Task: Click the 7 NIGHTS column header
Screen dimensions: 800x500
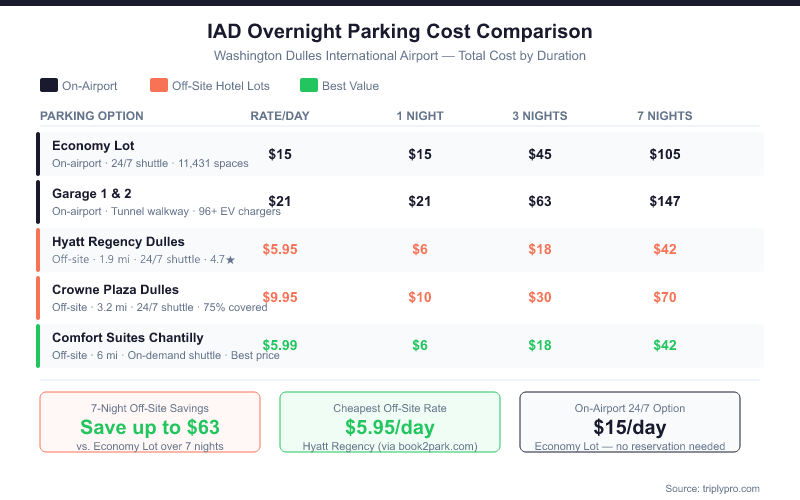Action: click(664, 116)
